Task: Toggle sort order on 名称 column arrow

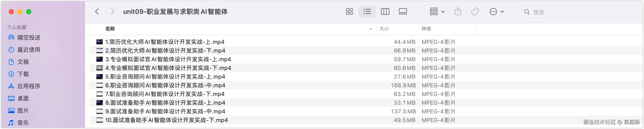Action: [x=370, y=29]
